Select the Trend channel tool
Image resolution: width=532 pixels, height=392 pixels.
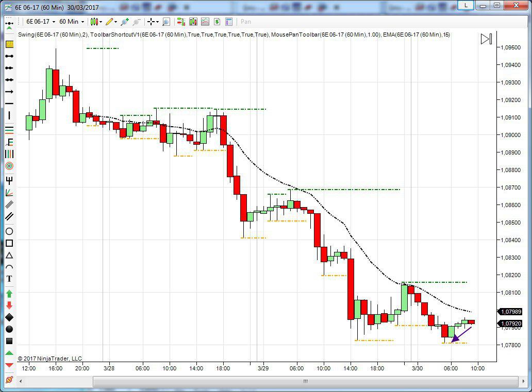point(9,216)
